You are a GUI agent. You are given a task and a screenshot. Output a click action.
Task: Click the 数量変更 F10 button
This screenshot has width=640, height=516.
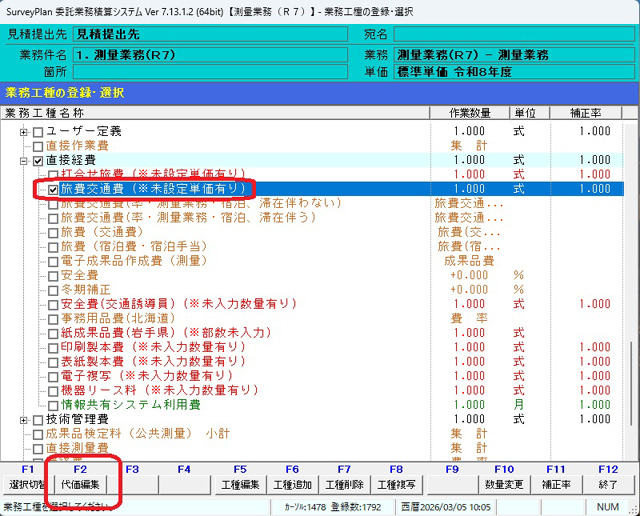[503, 484]
